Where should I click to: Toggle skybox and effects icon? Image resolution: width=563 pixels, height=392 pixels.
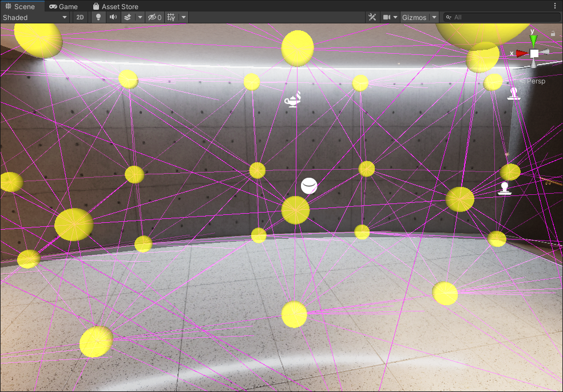(x=128, y=17)
